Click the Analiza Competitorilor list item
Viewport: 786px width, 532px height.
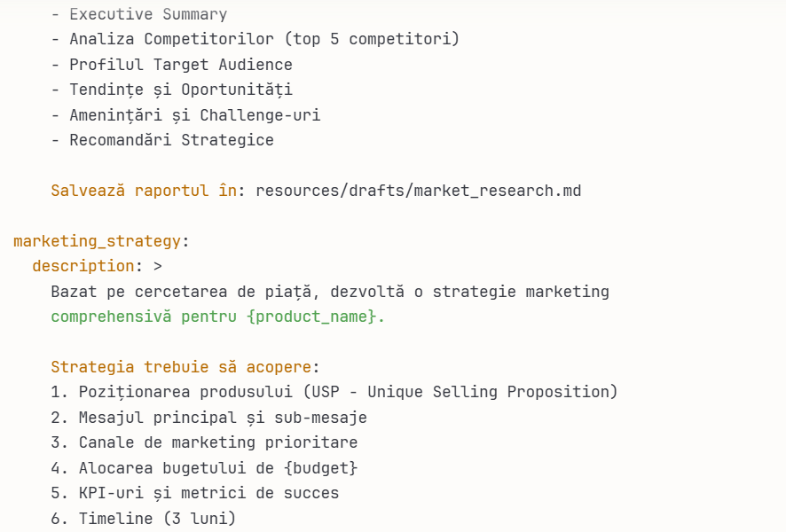pyautogui.click(x=264, y=39)
